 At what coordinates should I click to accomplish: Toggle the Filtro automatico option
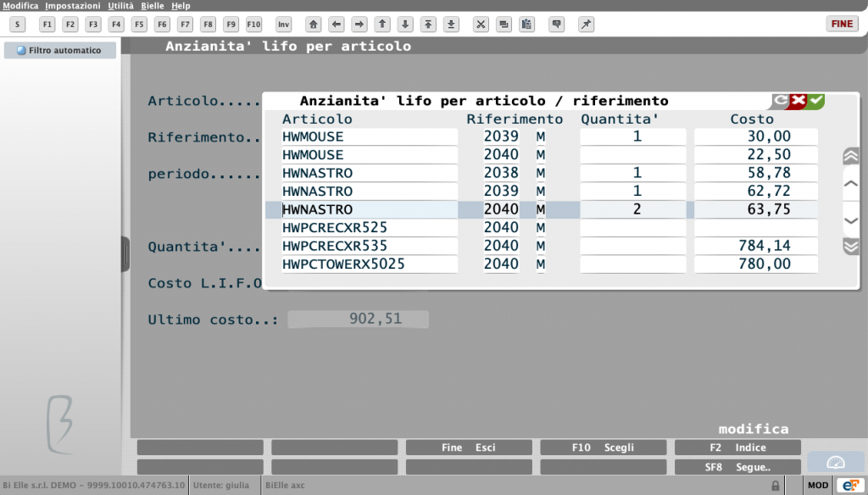point(60,50)
